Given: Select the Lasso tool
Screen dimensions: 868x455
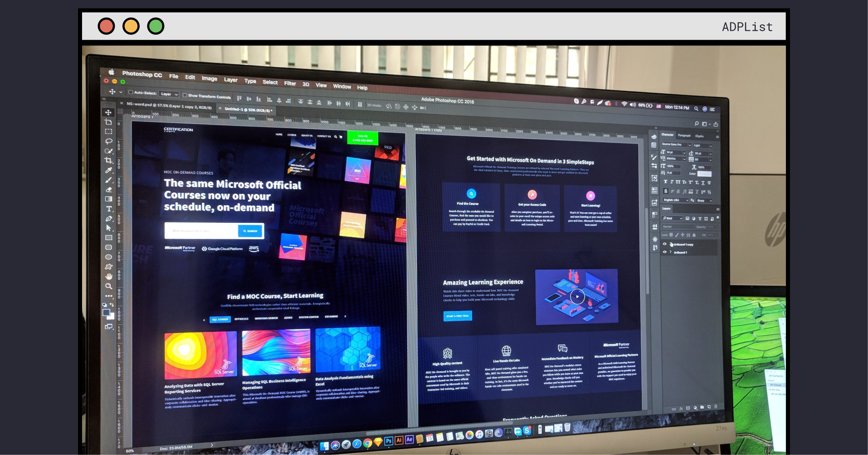Looking at the screenshot, I should pos(108,141).
